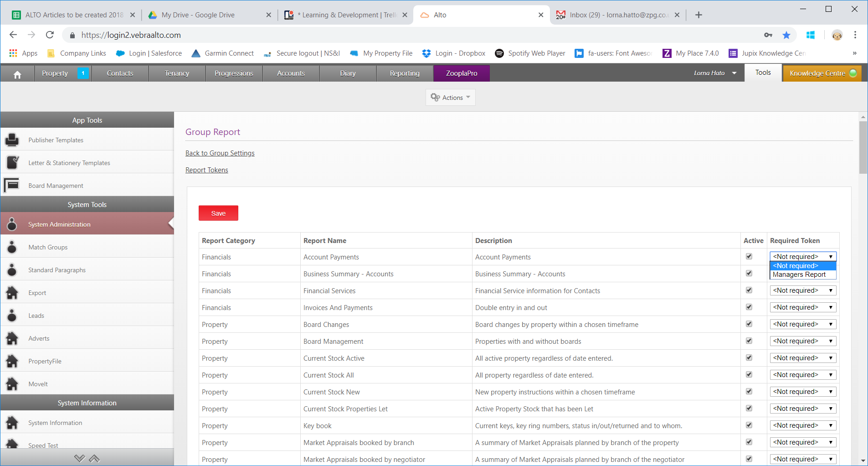
Task: Click the System Information house icon
Action: [12, 422]
